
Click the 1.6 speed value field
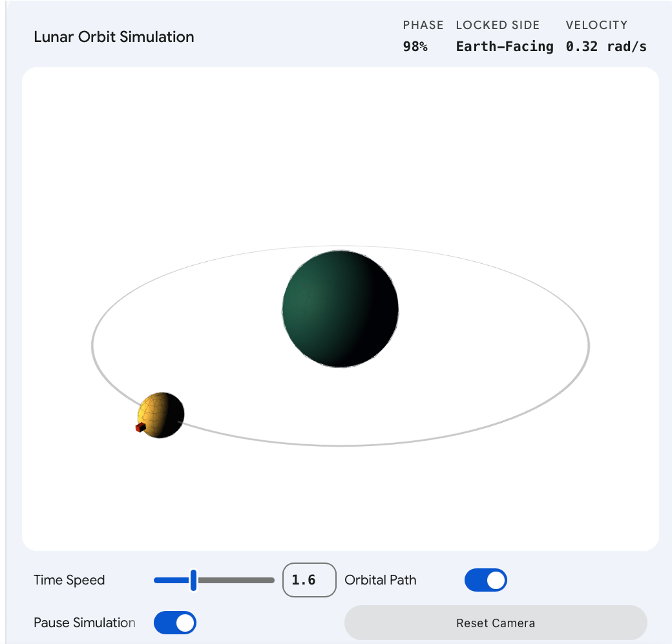coord(309,580)
